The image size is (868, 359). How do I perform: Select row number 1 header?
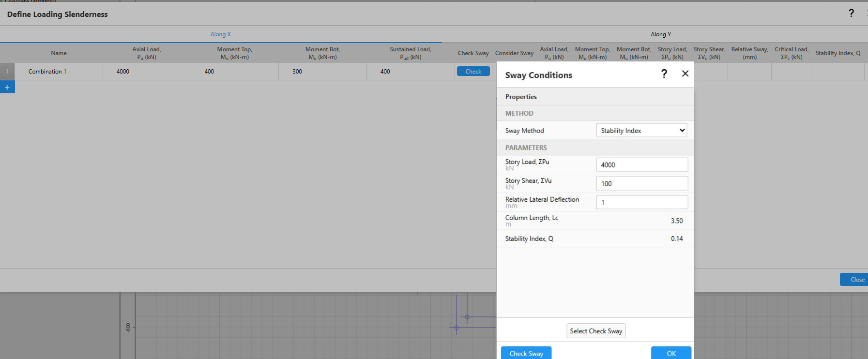(7, 72)
